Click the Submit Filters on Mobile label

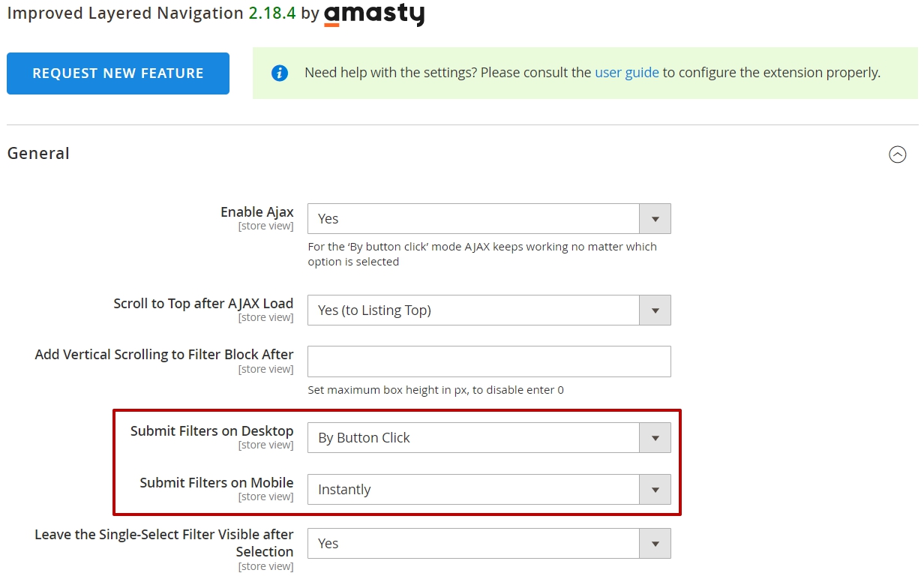click(217, 483)
